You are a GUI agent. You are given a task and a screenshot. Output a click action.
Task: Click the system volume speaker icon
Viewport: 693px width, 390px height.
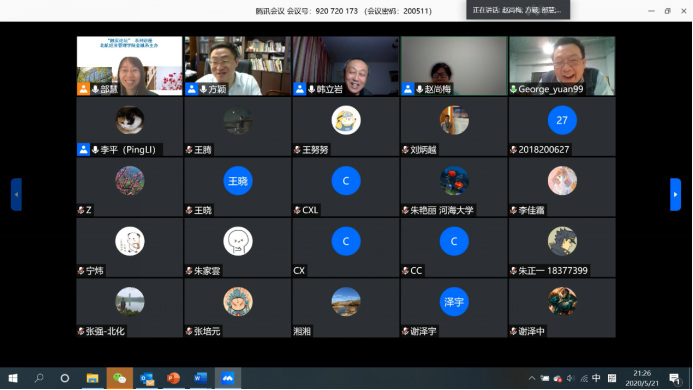click(x=571, y=379)
